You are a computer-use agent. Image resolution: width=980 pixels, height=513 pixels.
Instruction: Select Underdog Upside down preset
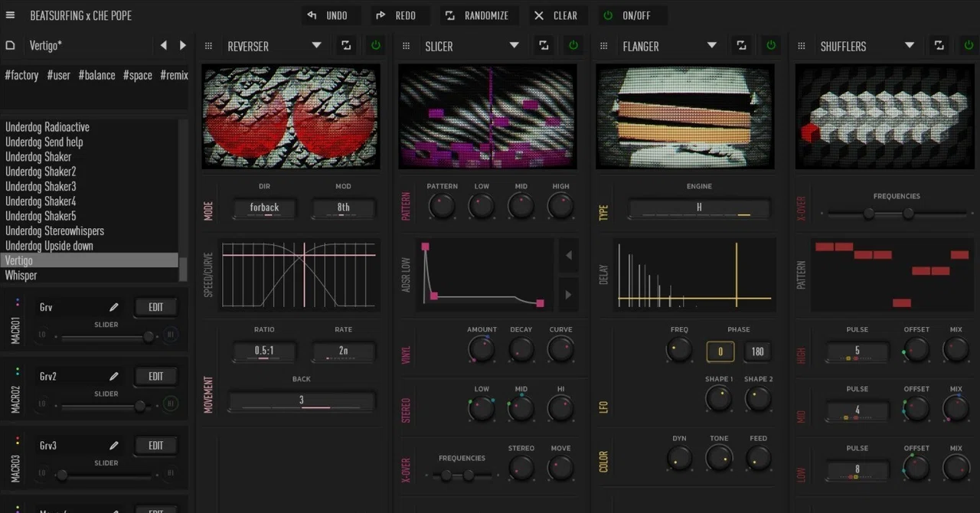pyautogui.click(x=49, y=246)
